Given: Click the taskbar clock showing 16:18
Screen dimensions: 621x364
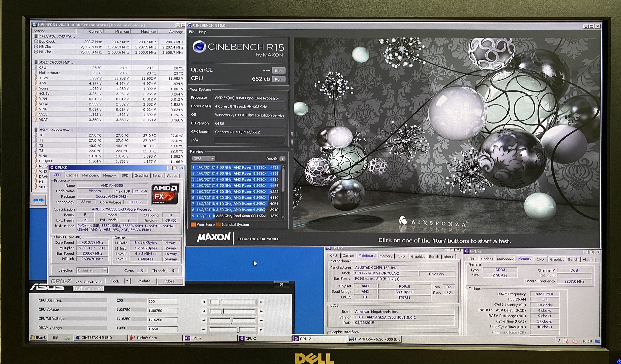Looking at the screenshot, I should tap(587, 341).
